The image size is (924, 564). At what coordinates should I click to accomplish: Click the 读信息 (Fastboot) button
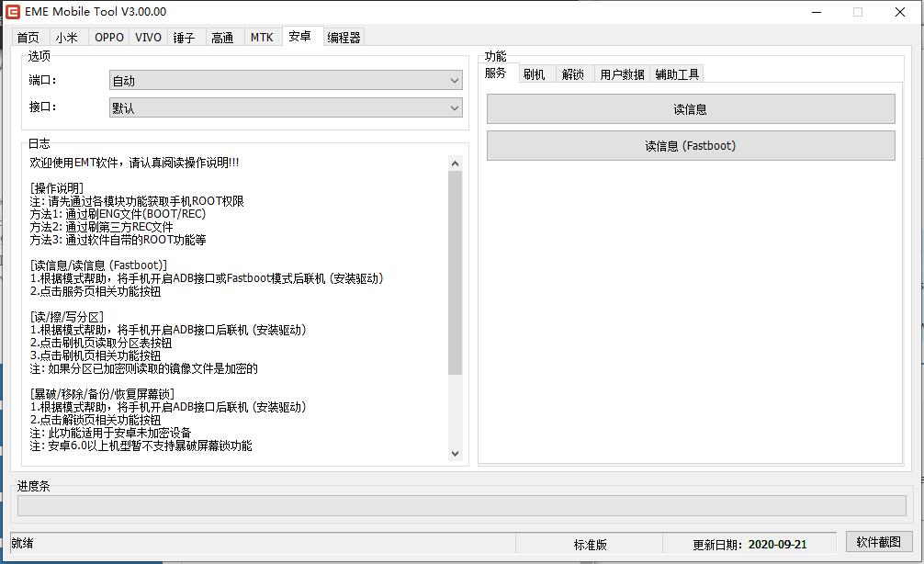[x=691, y=145]
